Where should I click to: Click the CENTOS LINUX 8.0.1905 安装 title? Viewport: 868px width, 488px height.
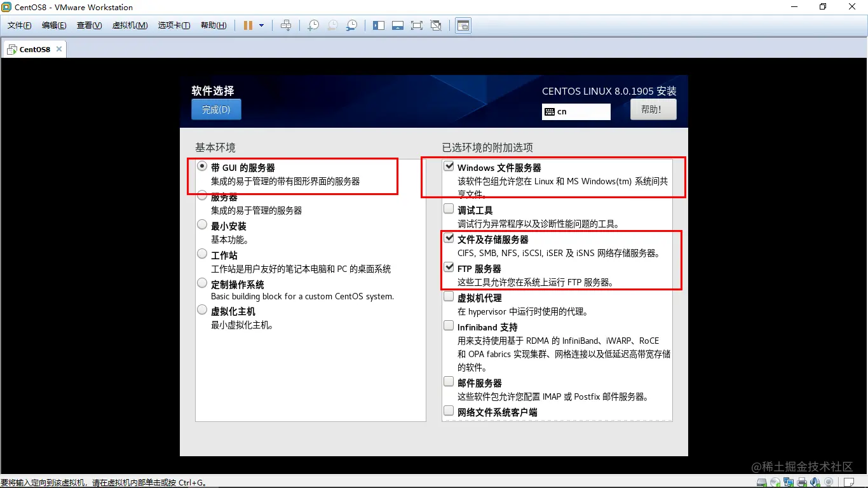pos(609,91)
